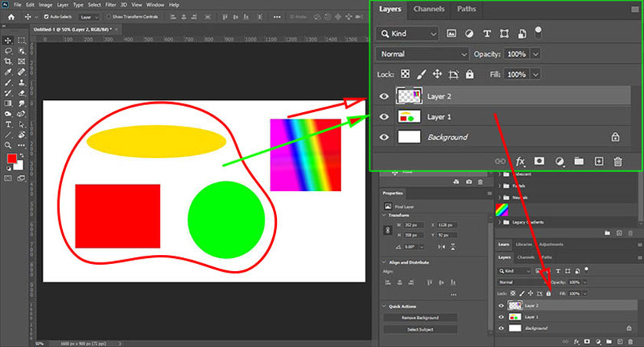Close the Untitled-1 document tab

pyautogui.click(x=117, y=30)
